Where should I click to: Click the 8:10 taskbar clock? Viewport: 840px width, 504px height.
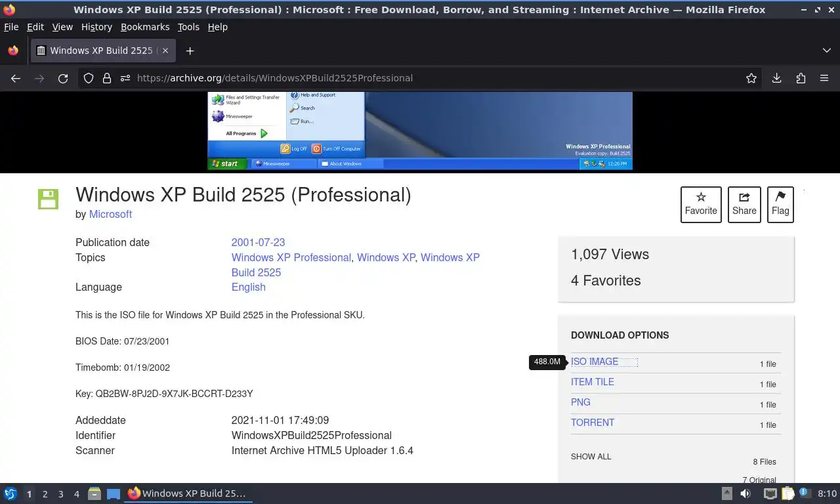click(x=827, y=493)
